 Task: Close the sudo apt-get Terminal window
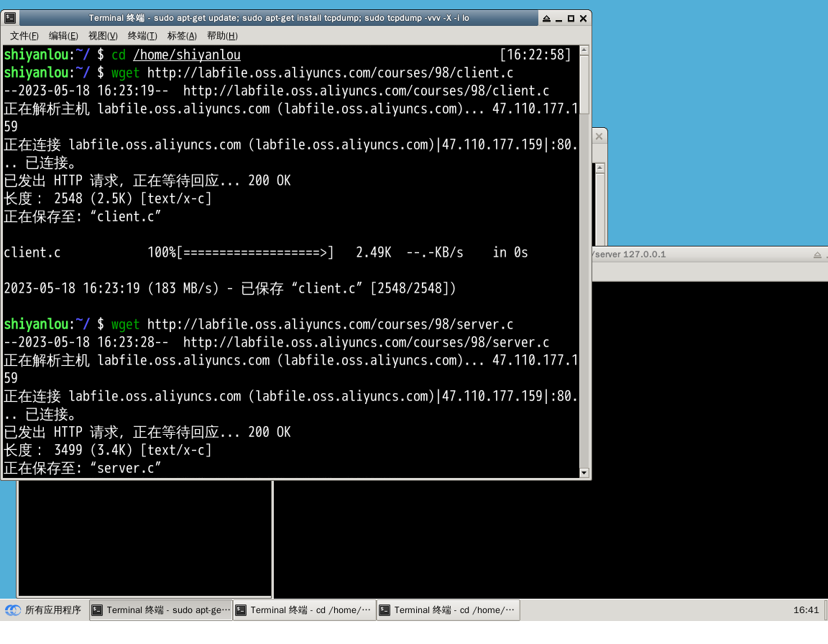click(x=583, y=18)
